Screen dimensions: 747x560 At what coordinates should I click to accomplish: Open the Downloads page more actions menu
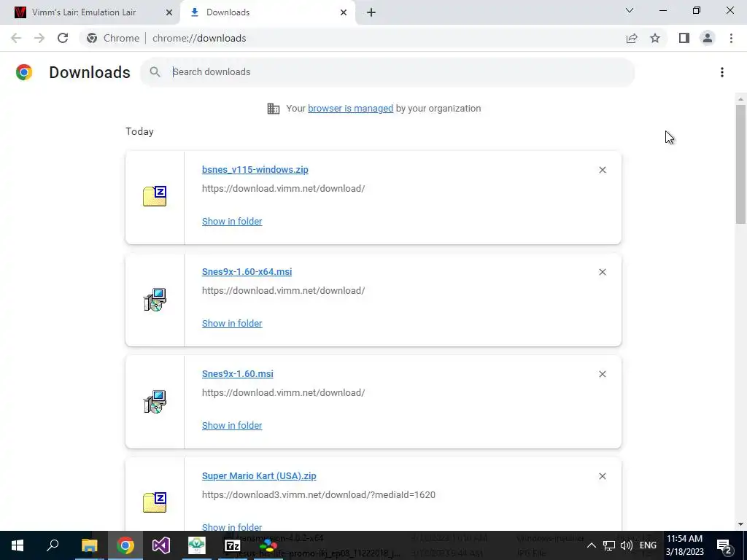click(x=722, y=72)
